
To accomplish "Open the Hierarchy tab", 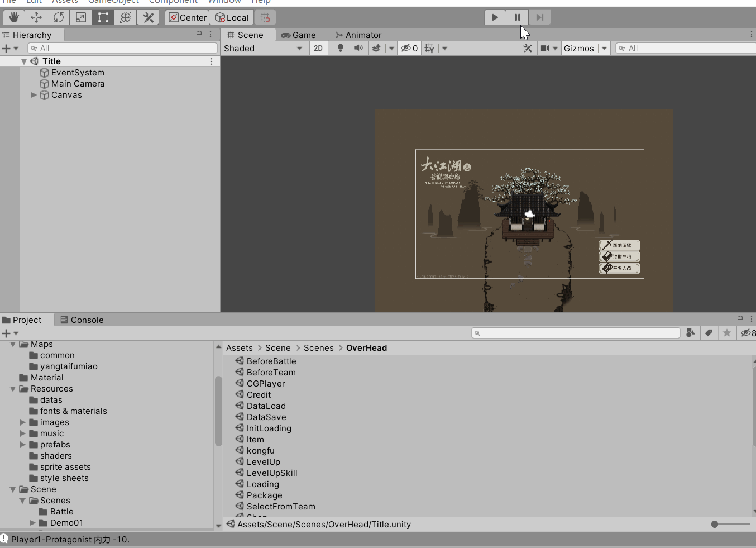I will click(x=27, y=35).
